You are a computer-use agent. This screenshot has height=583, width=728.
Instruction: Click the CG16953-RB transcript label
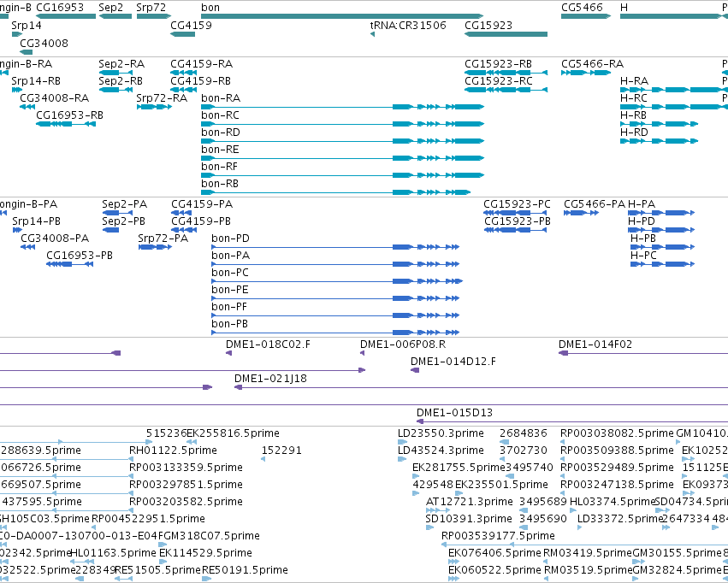click(x=69, y=115)
